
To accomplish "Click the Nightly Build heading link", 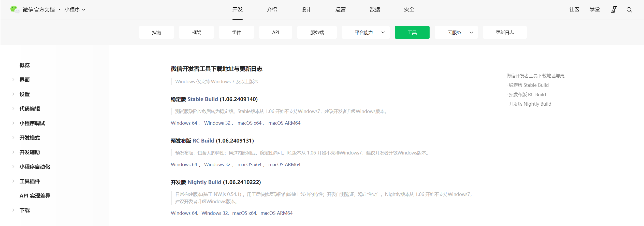I will pyautogui.click(x=204, y=182).
